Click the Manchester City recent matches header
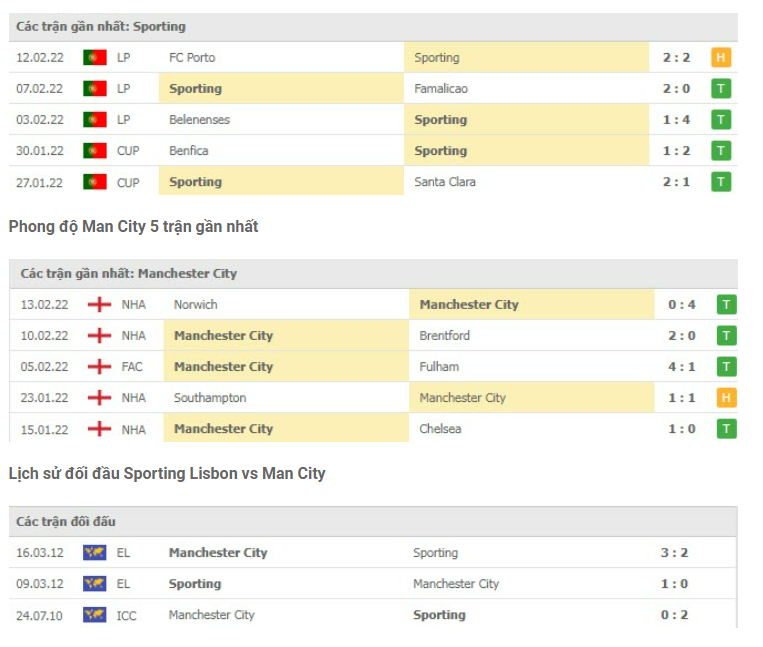 click(x=128, y=273)
